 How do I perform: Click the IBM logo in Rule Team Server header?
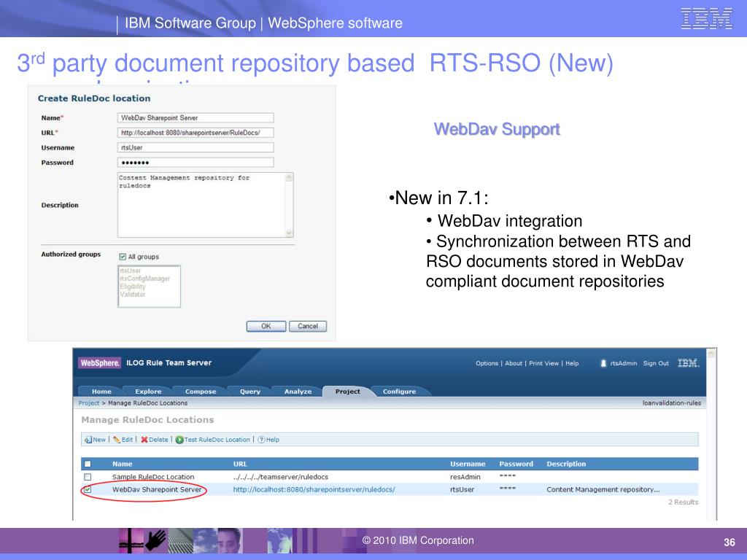tap(688, 363)
